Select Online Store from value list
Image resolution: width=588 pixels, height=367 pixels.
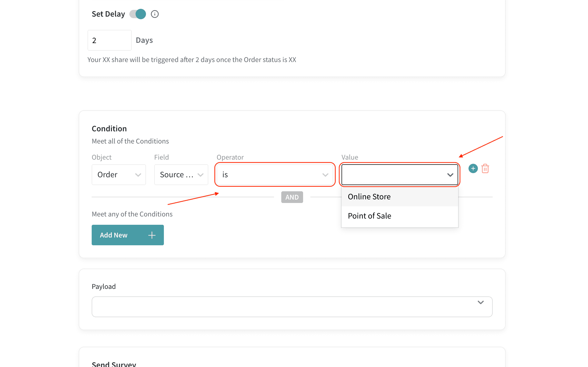[x=369, y=197]
